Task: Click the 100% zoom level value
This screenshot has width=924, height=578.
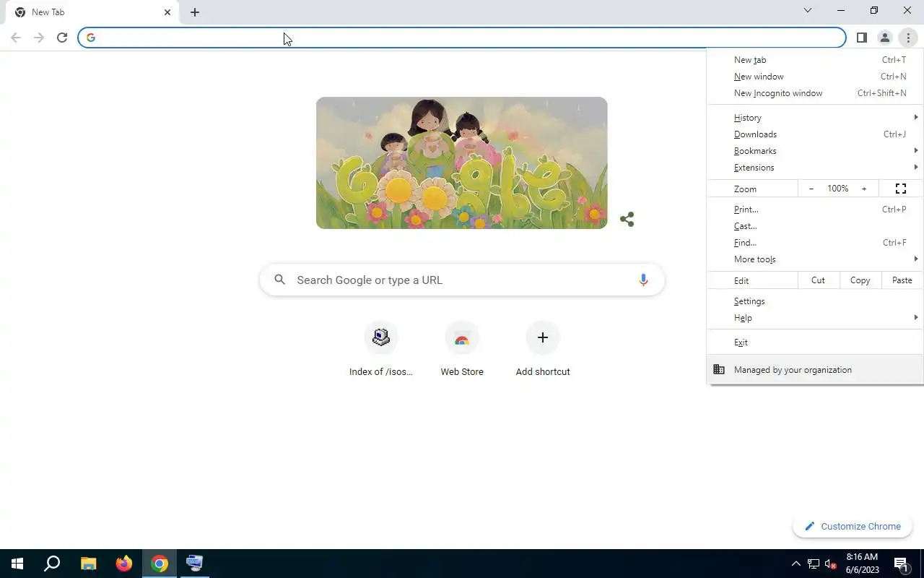Action: click(837, 189)
